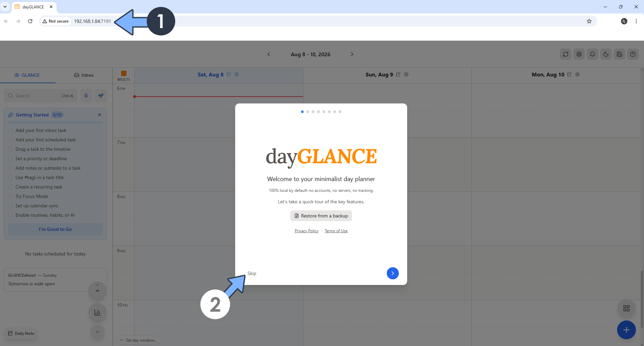
Task: Check off Use #tags in a task title
Action: coord(10,177)
